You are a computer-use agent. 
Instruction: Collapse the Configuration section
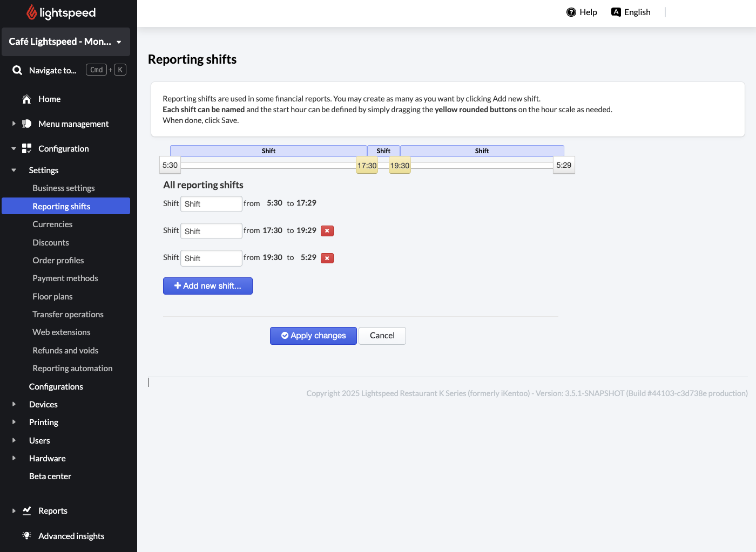[14, 149]
